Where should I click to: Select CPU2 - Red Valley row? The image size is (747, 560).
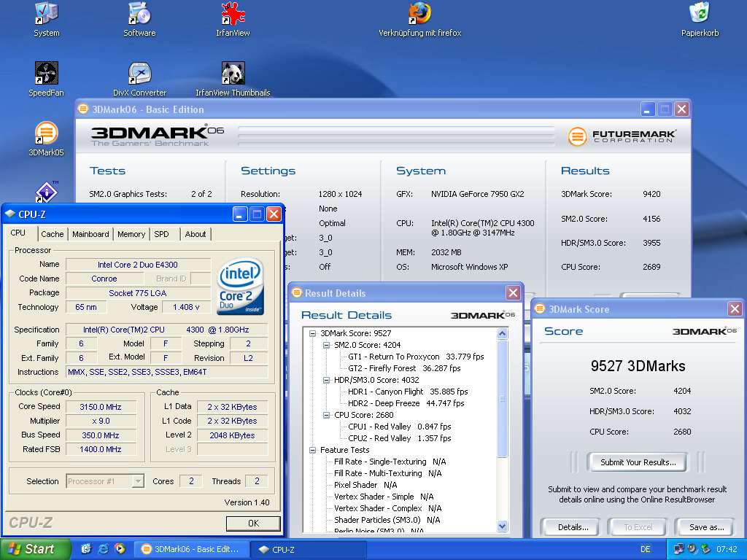click(399, 438)
